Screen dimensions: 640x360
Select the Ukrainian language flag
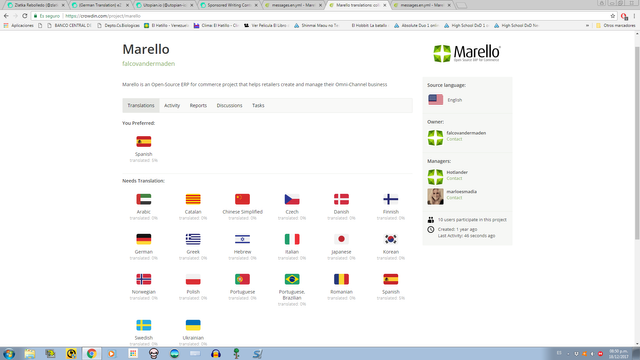(193, 325)
